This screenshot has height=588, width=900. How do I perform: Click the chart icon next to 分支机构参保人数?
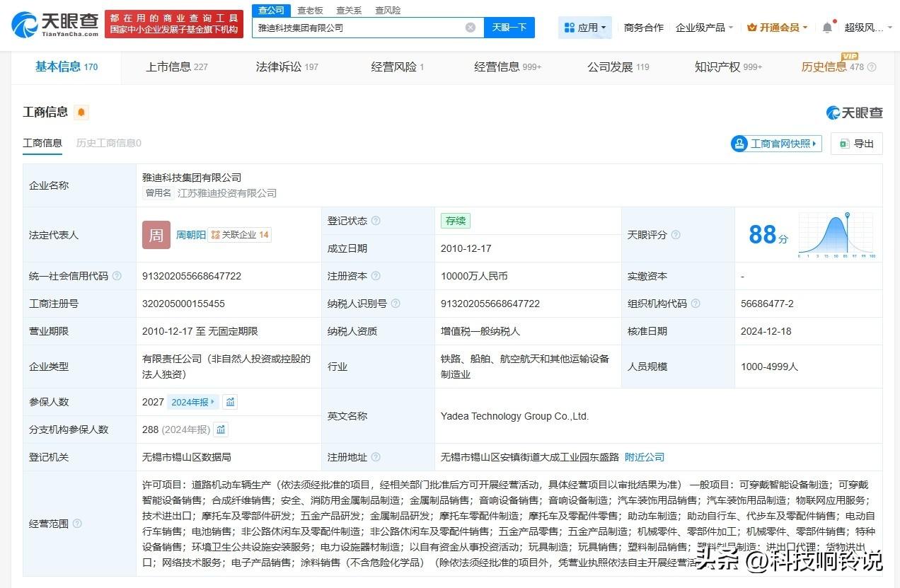point(221,429)
